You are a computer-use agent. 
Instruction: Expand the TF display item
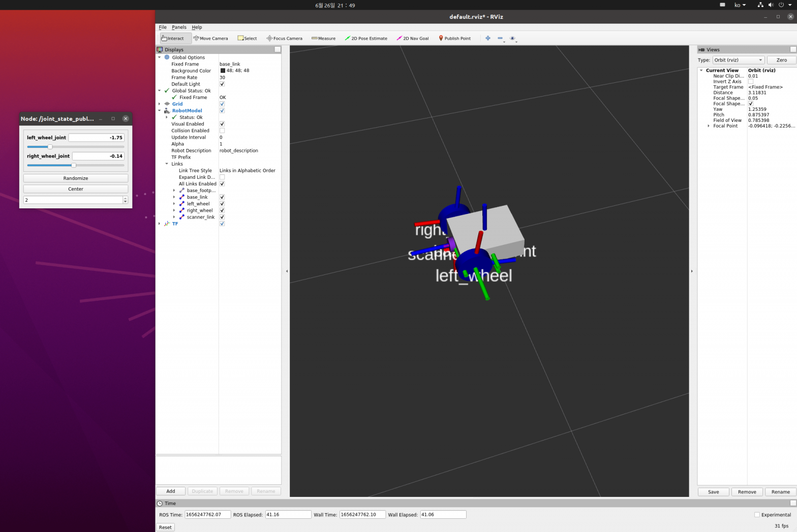160,224
